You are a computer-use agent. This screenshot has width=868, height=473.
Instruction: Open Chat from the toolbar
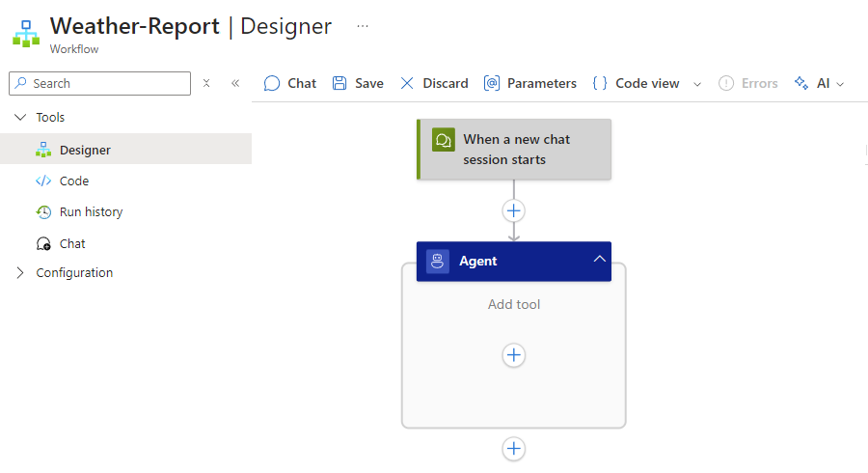pyautogui.click(x=290, y=84)
